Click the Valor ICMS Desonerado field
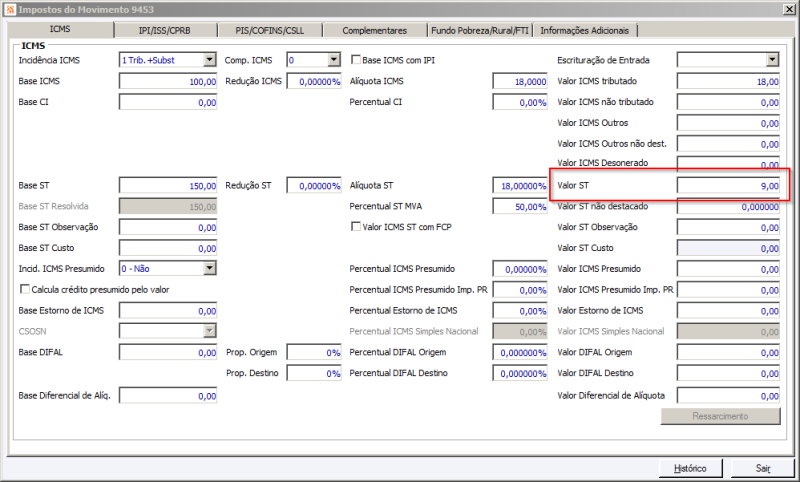This screenshot has height=482, width=800. [728, 164]
